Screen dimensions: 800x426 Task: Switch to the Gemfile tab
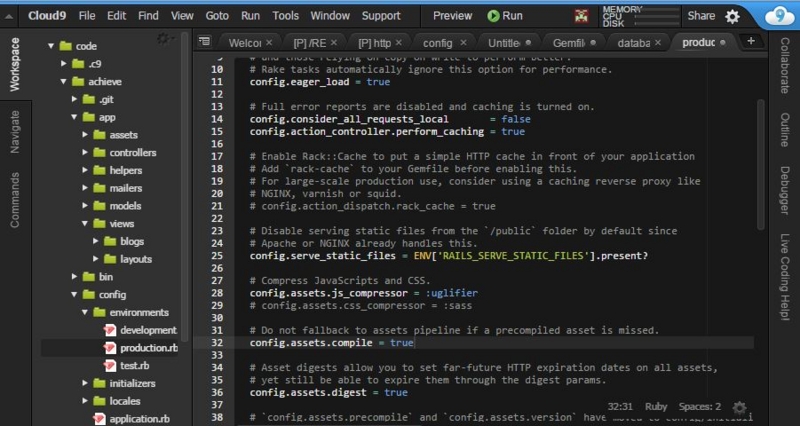tap(569, 43)
